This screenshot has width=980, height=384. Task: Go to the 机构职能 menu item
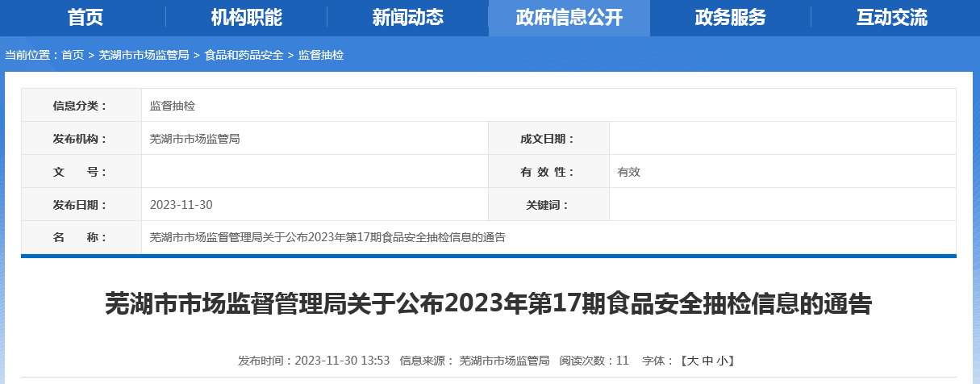pos(246,18)
